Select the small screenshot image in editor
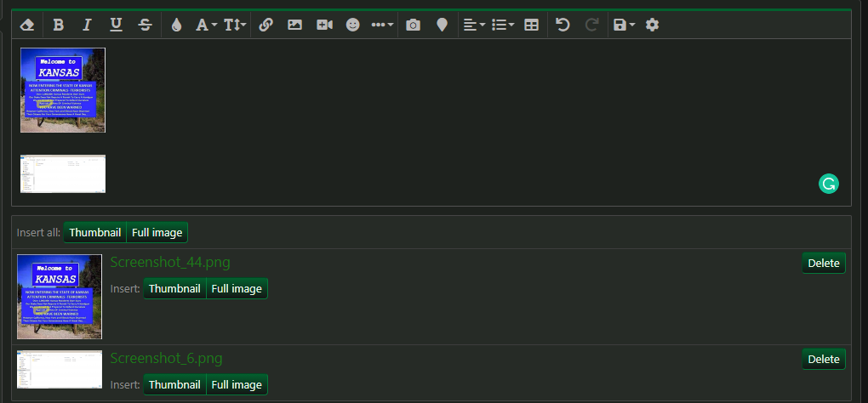Screen dimensions: 868x403 63,173
